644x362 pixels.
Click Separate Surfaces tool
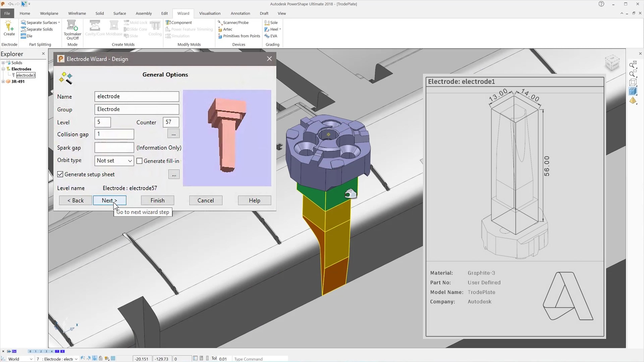(x=39, y=22)
